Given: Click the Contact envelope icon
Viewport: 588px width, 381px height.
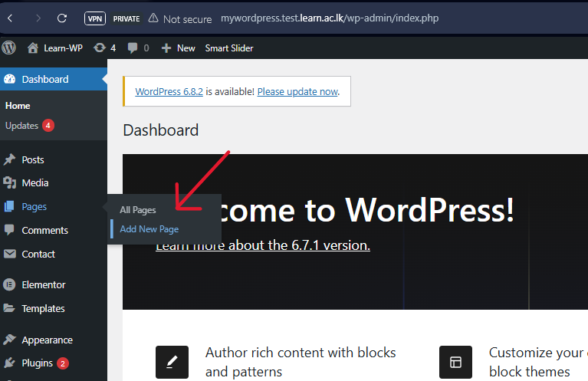Looking at the screenshot, I should pos(10,254).
